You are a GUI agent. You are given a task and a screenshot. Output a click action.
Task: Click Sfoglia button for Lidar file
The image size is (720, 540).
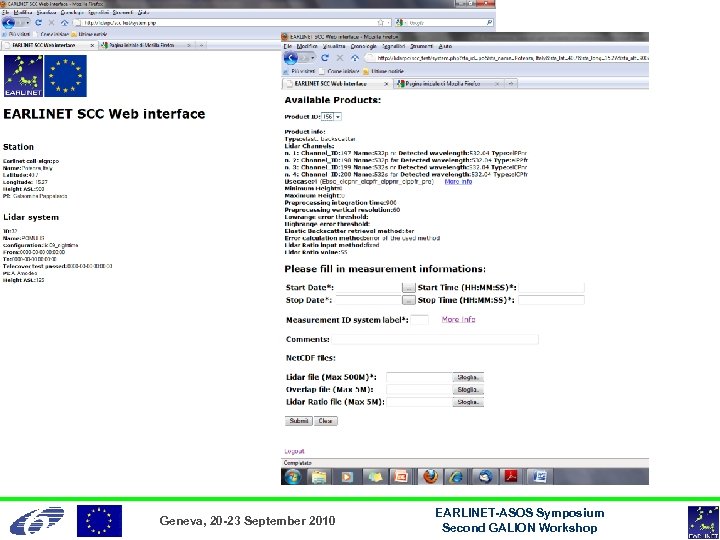(468, 377)
